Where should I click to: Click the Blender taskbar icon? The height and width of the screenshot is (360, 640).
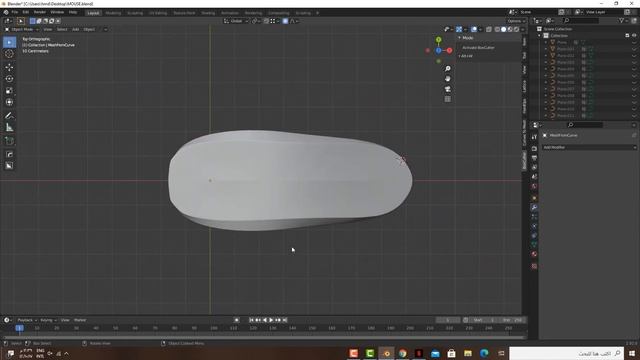pyautogui.click(x=386, y=353)
